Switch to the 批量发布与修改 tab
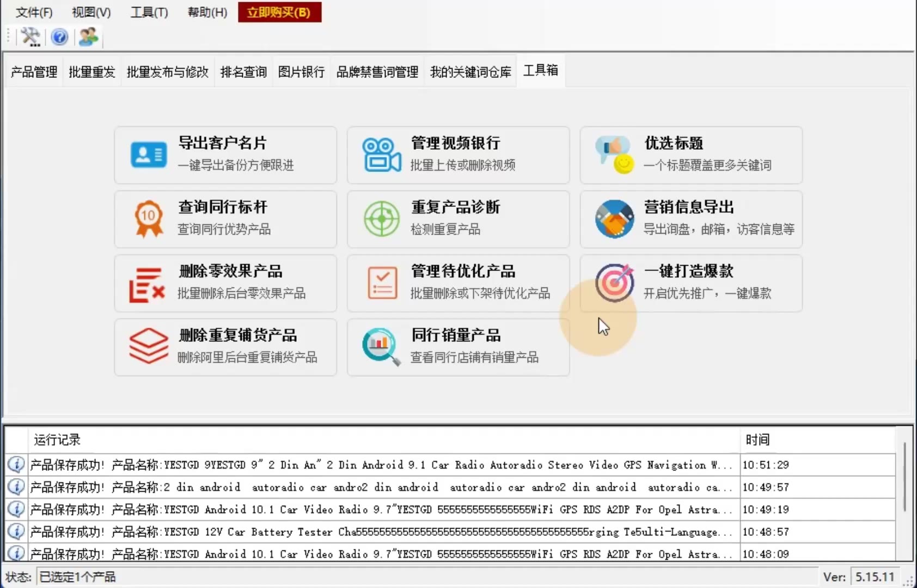 point(168,72)
